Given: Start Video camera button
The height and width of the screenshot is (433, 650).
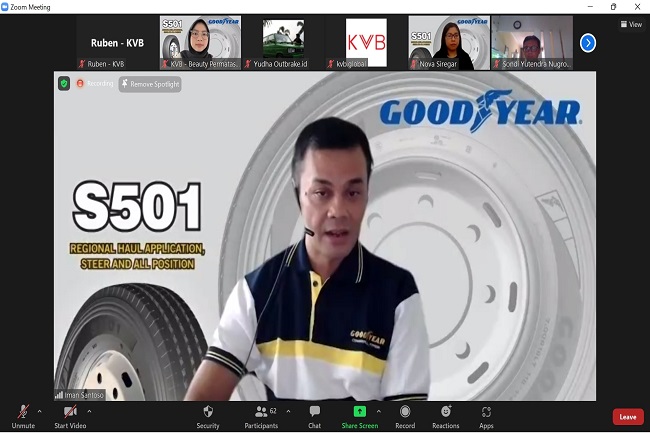Looking at the screenshot, I should coord(70,417).
